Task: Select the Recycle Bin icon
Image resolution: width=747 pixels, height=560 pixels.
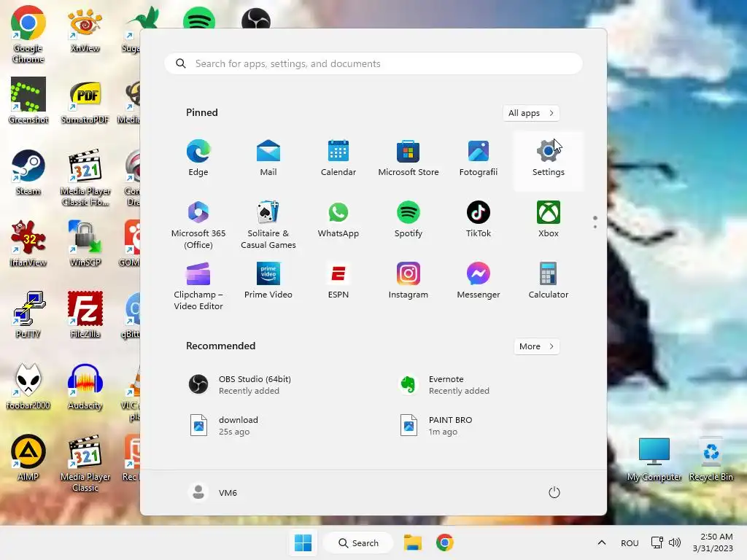Action: (711, 459)
